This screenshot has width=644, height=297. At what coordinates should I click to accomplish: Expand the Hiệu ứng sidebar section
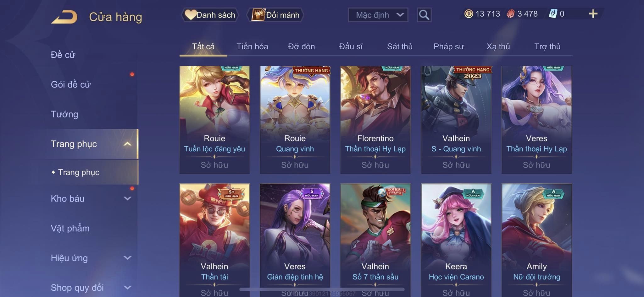click(x=127, y=258)
